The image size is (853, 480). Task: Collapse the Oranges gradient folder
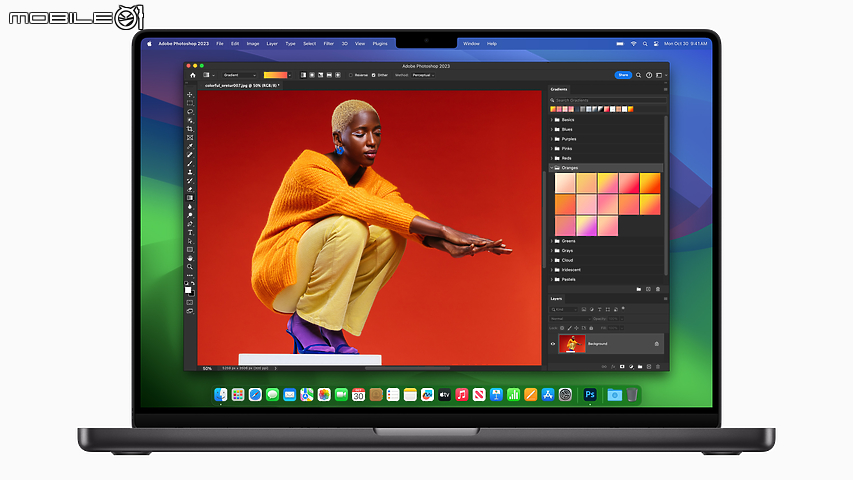552,168
